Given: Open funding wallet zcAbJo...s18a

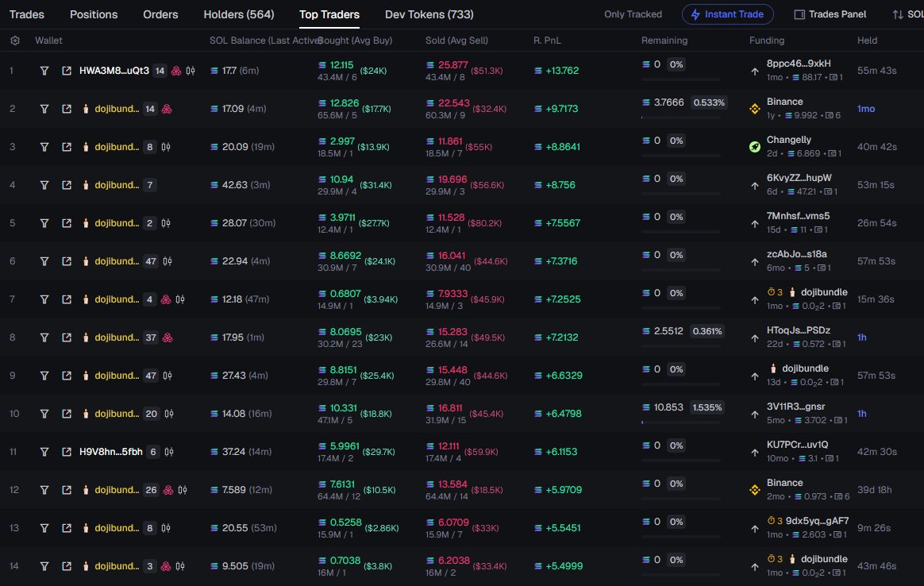Looking at the screenshot, I should (x=797, y=254).
